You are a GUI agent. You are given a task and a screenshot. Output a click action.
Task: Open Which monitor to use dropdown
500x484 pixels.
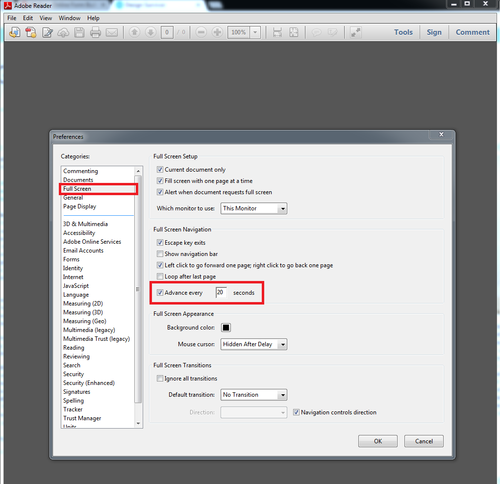(x=254, y=208)
